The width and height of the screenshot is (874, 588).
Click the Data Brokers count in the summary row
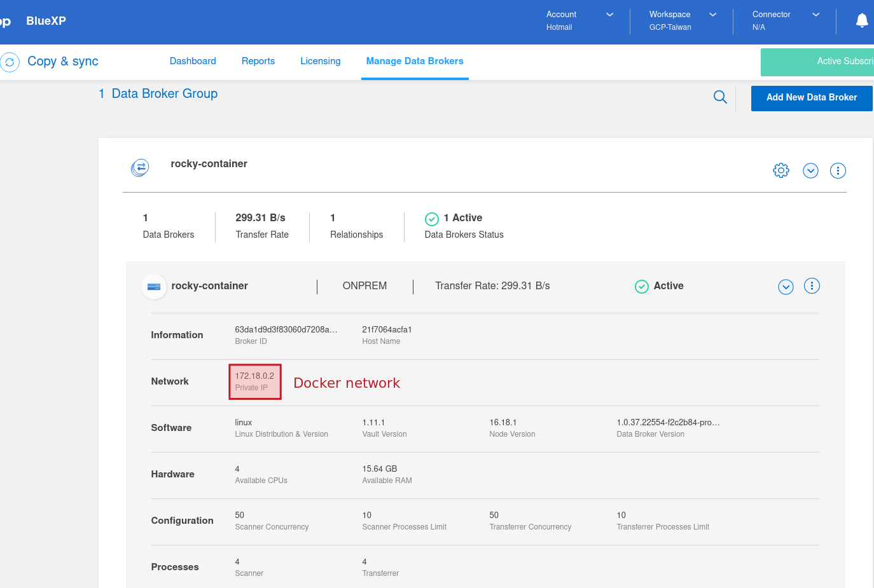pos(145,218)
